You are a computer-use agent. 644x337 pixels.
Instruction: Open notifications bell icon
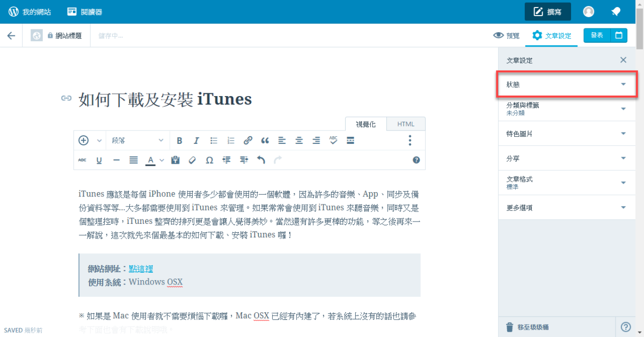pos(616,12)
